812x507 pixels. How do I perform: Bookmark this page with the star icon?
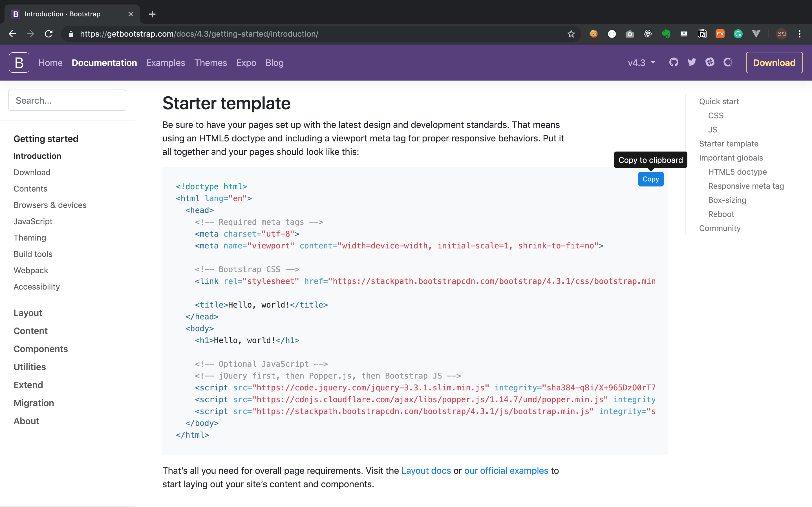[x=571, y=34]
